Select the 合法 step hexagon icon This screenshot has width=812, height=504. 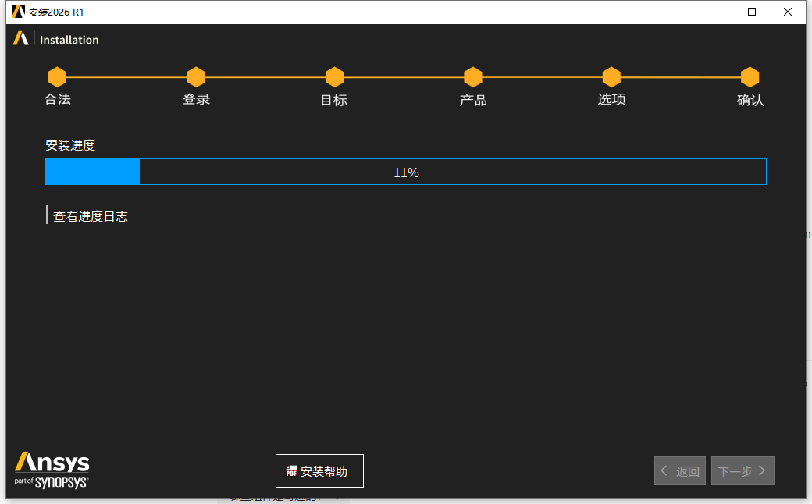coord(57,76)
